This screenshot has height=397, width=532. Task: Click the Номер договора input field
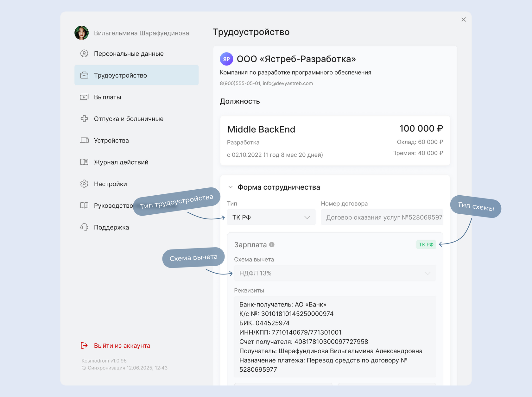pos(382,217)
